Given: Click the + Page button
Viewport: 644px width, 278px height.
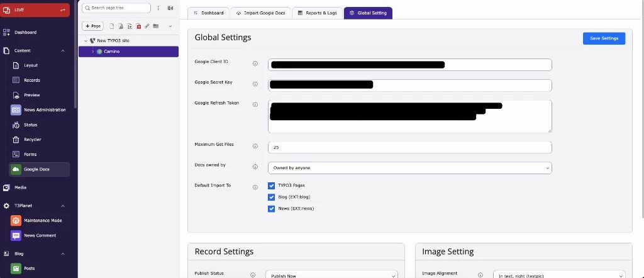Looking at the screenshot, I should pos(93,26).
